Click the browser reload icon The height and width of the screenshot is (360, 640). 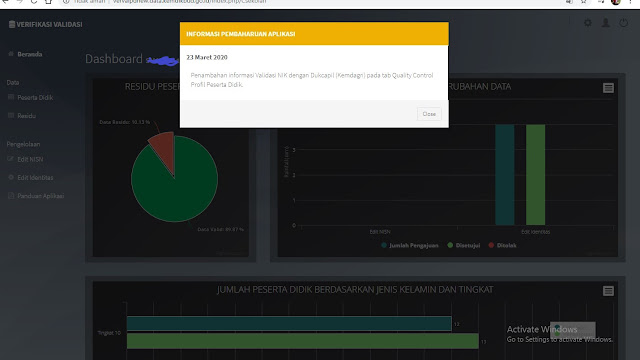coord(34,2)
